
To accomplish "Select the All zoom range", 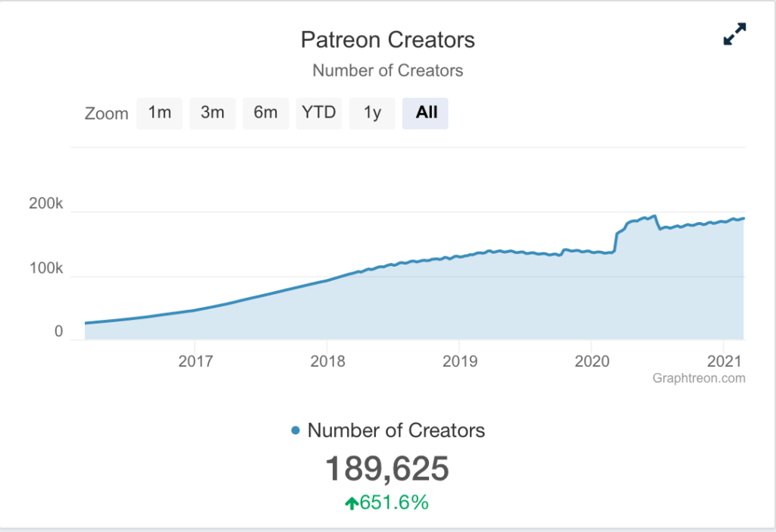I will [425, 114].
